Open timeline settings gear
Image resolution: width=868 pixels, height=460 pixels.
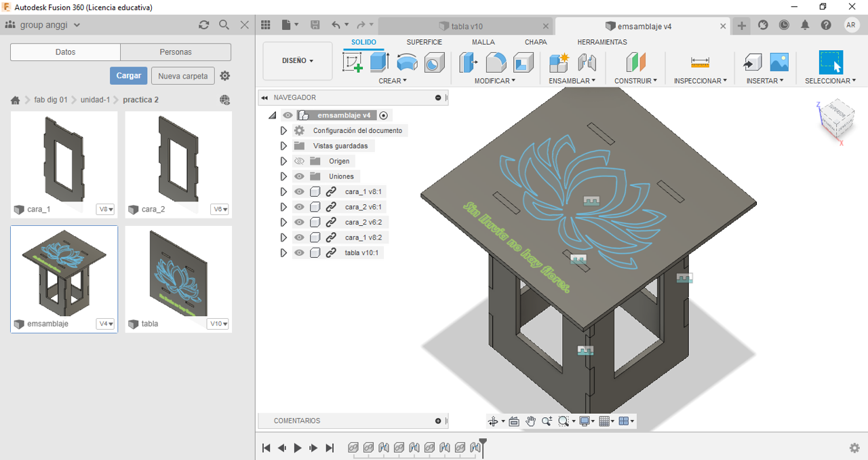pos(854,448)
